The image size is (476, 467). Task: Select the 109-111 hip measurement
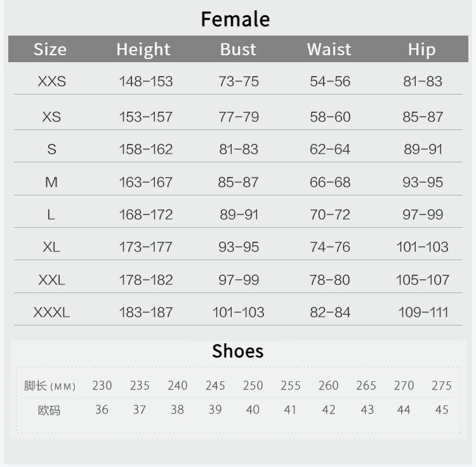tap(423, 312)
